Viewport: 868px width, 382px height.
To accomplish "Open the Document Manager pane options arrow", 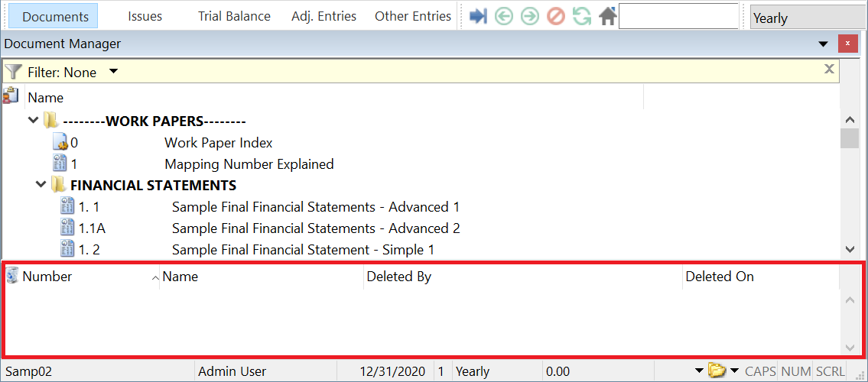I will (x=824, y=44).
